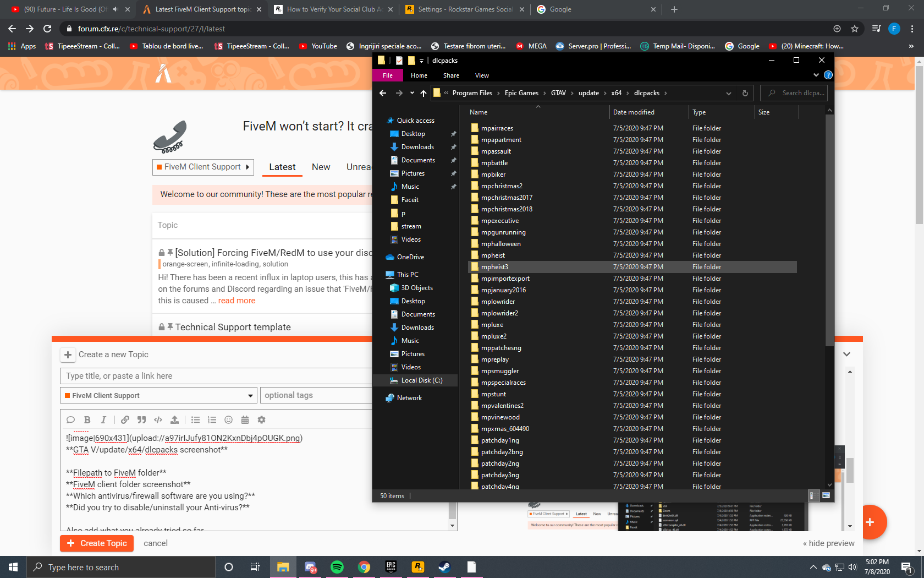This screenshot has width=924, height=578.
Task: Click the Search dlcpacks box
Action: click(x=794, y=93)
